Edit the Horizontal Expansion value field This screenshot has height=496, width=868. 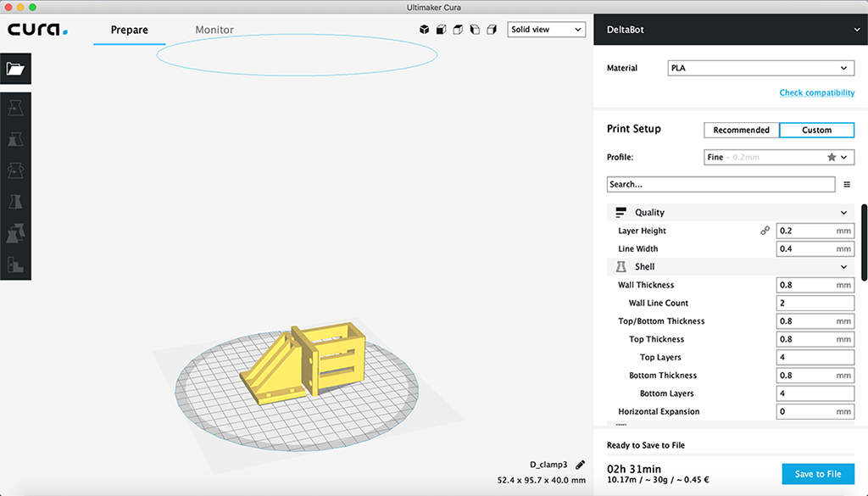pos(815,412)
